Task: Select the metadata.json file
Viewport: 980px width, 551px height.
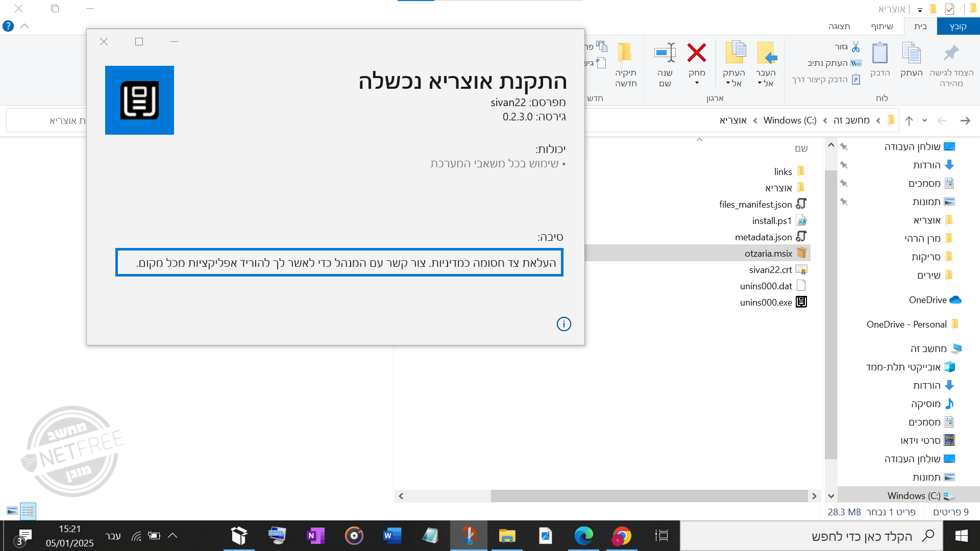Action: [771, 237]
